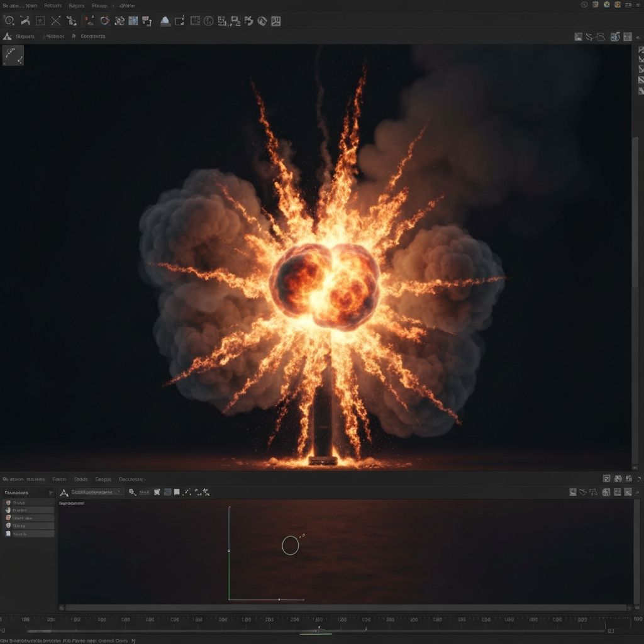644x644 pixels.
Task: Open the dropdown next to the lower panel name field
Action: pyautogui.click(x=119, y=492)
